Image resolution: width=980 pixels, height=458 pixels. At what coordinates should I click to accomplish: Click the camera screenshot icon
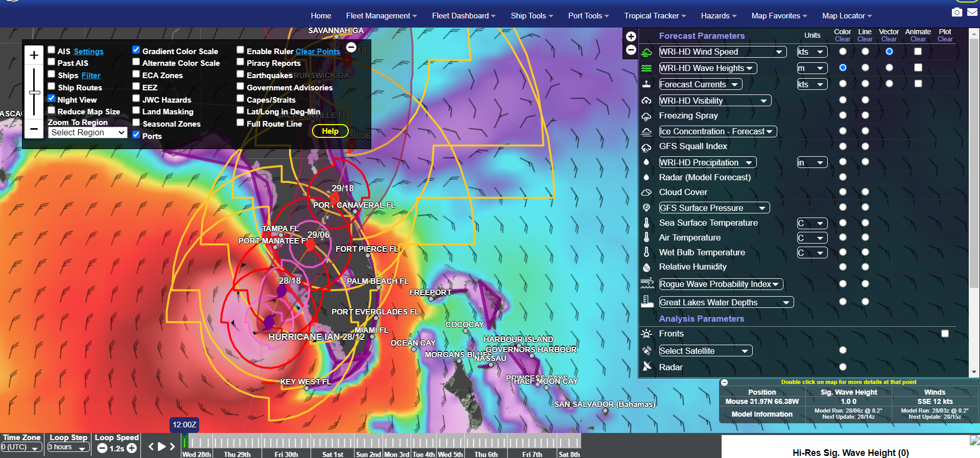957,12
